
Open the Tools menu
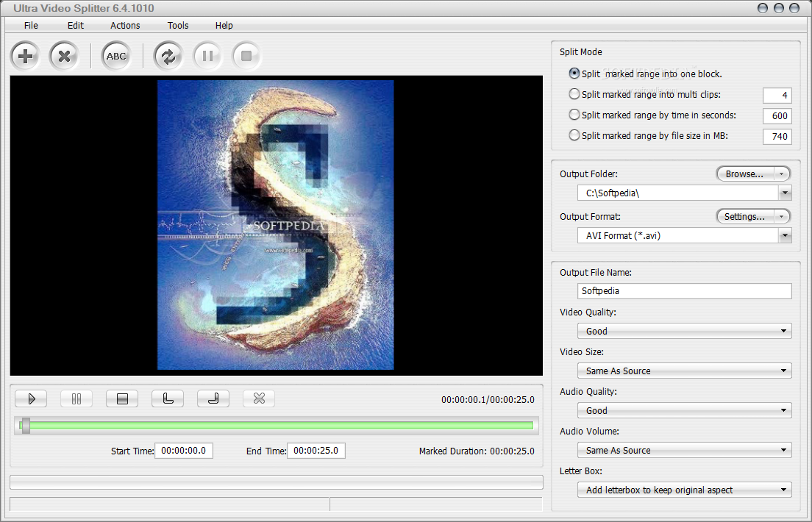point(178,26)
